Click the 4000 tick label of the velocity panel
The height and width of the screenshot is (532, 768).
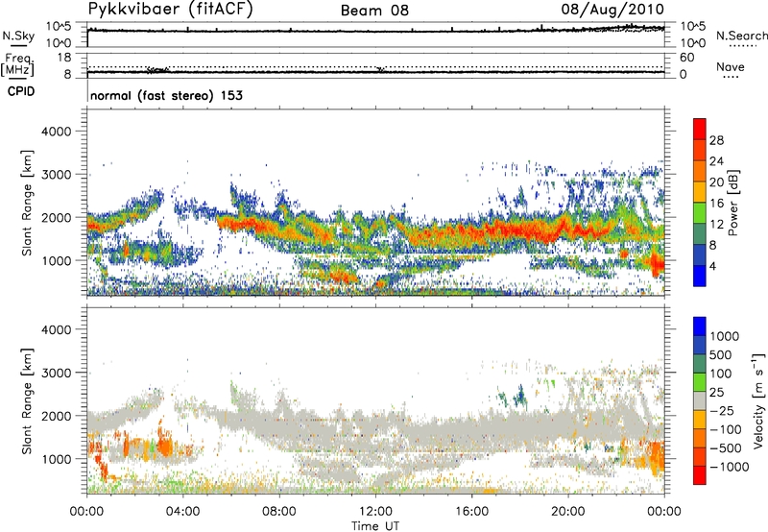[x=57, y=329]
